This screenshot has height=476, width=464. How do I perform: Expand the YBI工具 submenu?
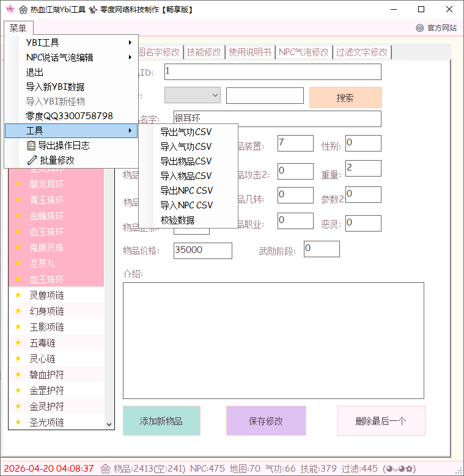tap(72, 43)
